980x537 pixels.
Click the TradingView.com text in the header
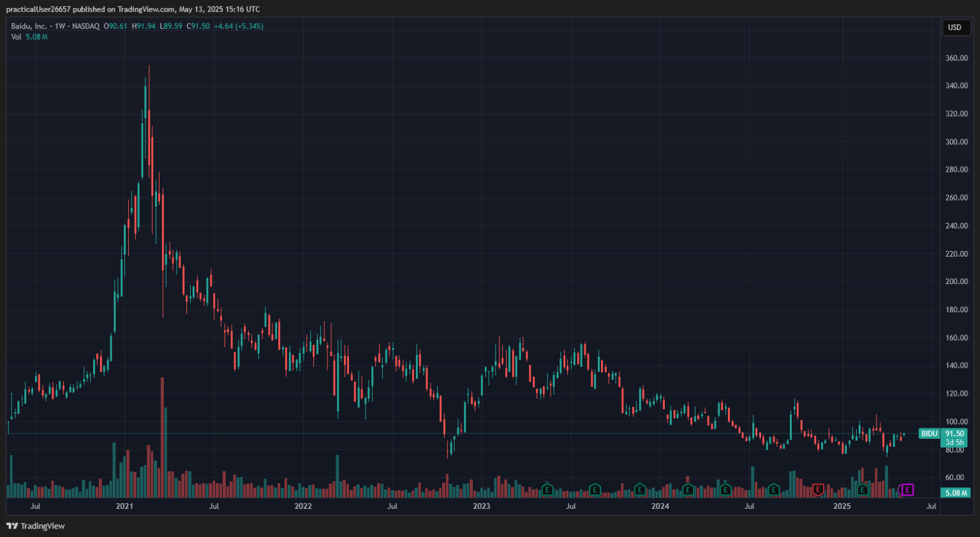click(x=146, y=10)
